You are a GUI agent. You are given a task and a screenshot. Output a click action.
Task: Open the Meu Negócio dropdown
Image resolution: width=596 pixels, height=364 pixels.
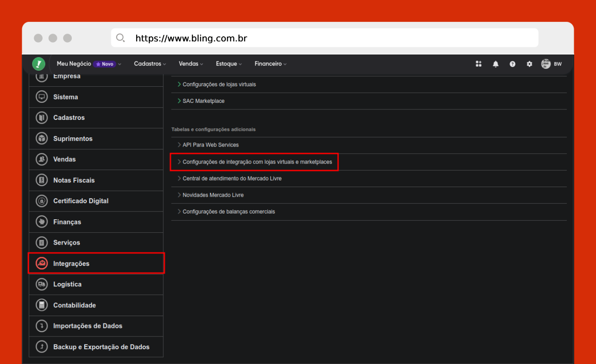[89, 64]
